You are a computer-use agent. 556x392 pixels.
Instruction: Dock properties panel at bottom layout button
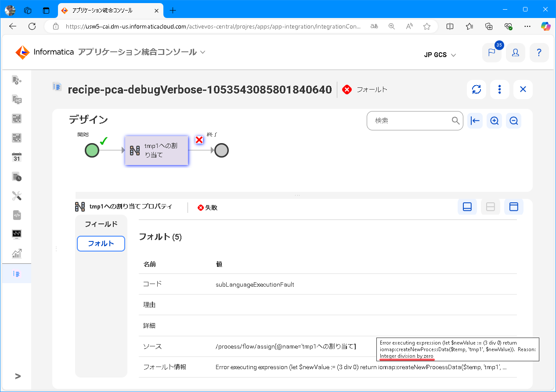pos(467,207)
